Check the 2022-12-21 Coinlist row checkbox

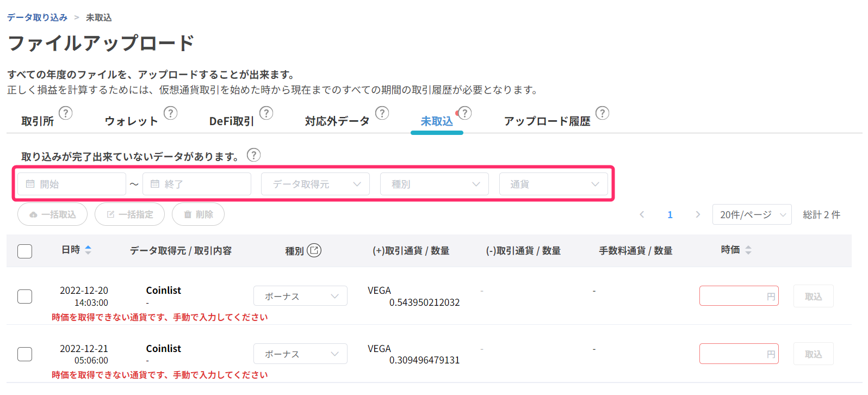(25, 354)
